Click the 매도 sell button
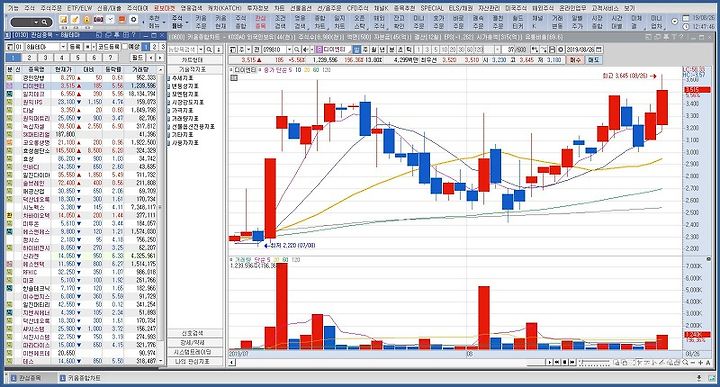Viewport: 720px width, 387px height. (x=594, y=60)
